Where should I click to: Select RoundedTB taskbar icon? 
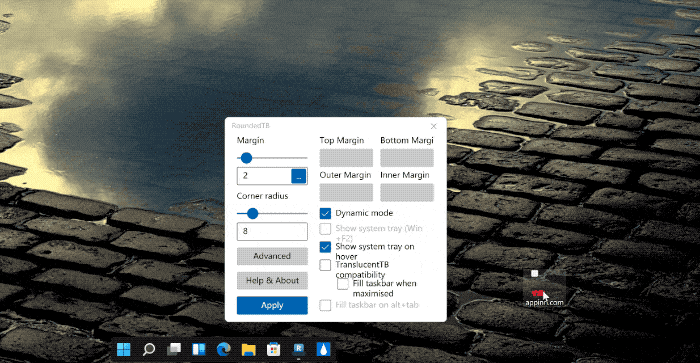(299, 349)
